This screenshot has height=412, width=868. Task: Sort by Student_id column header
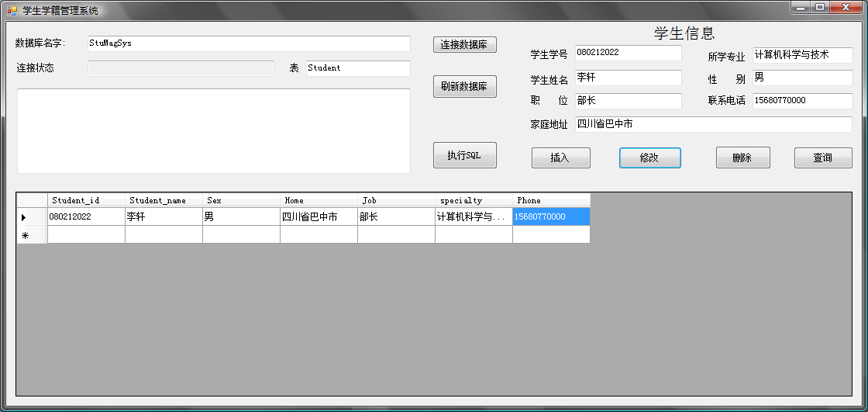click(x=86, y=200)
